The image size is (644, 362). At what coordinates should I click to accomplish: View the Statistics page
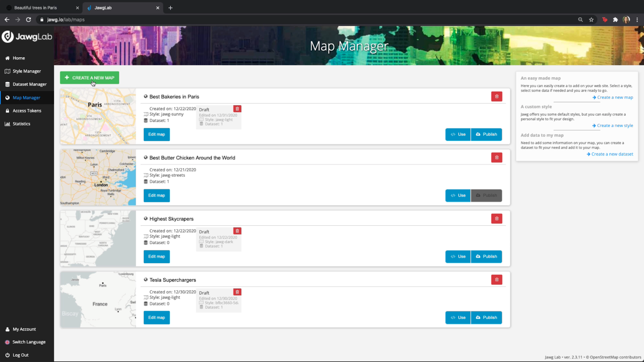point(17,124)
